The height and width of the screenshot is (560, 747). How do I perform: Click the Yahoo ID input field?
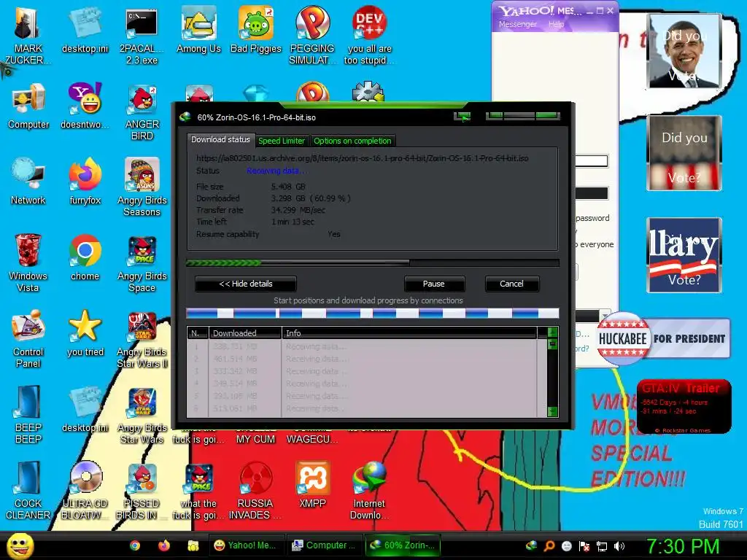pos(592,161)
